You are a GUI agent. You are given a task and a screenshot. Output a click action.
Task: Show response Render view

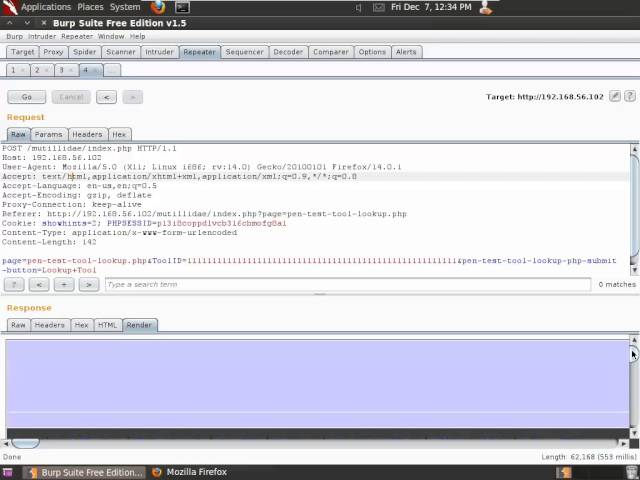(139, 325)
